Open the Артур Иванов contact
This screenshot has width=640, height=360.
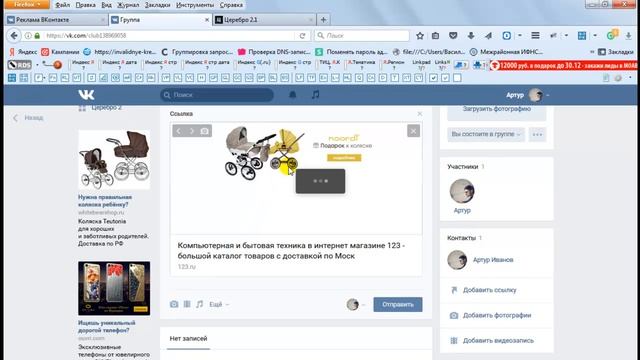click(x=493, y=260)
